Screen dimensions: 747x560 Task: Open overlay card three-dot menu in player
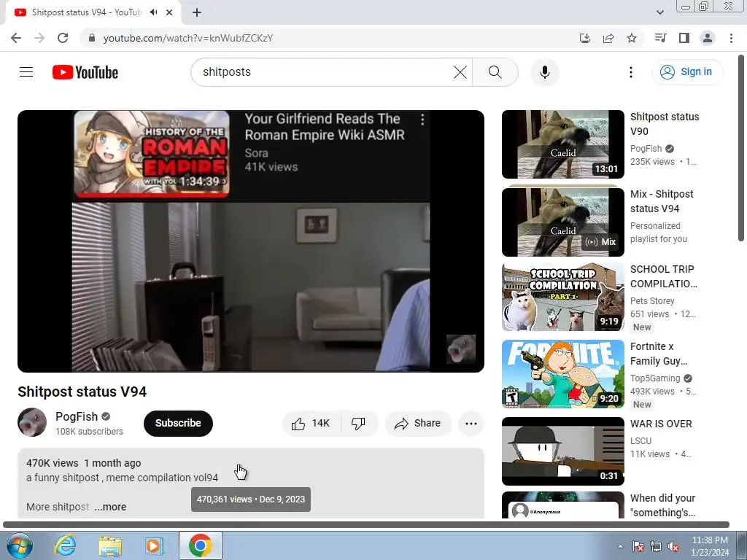422,120
